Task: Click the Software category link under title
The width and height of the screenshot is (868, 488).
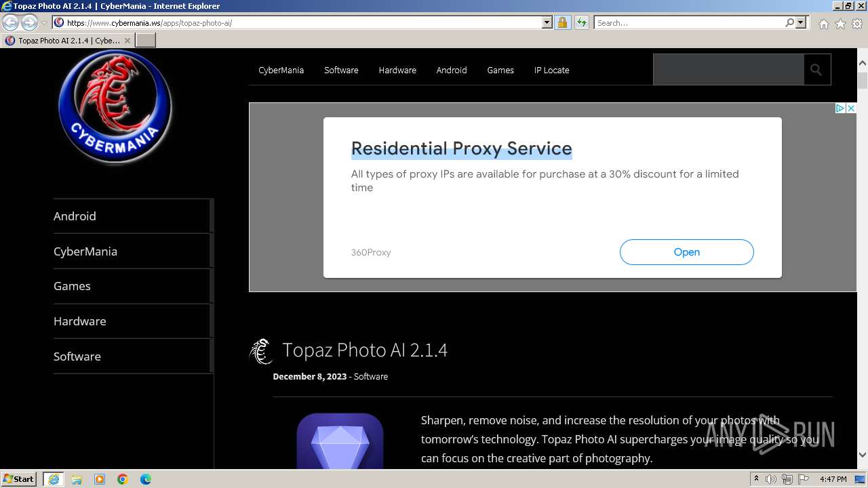Action: (x=371, y=376)
